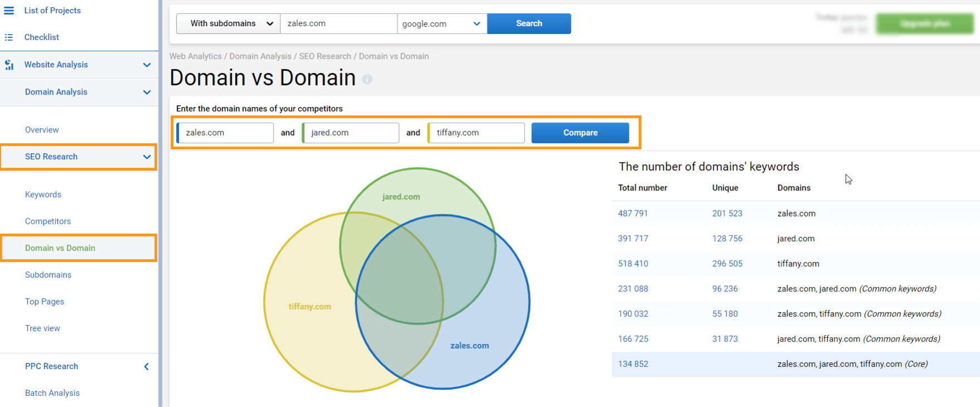This screenshot has width=980, height=407.
Task: Collapse the Website Analysis section
Action: (147, 65)
